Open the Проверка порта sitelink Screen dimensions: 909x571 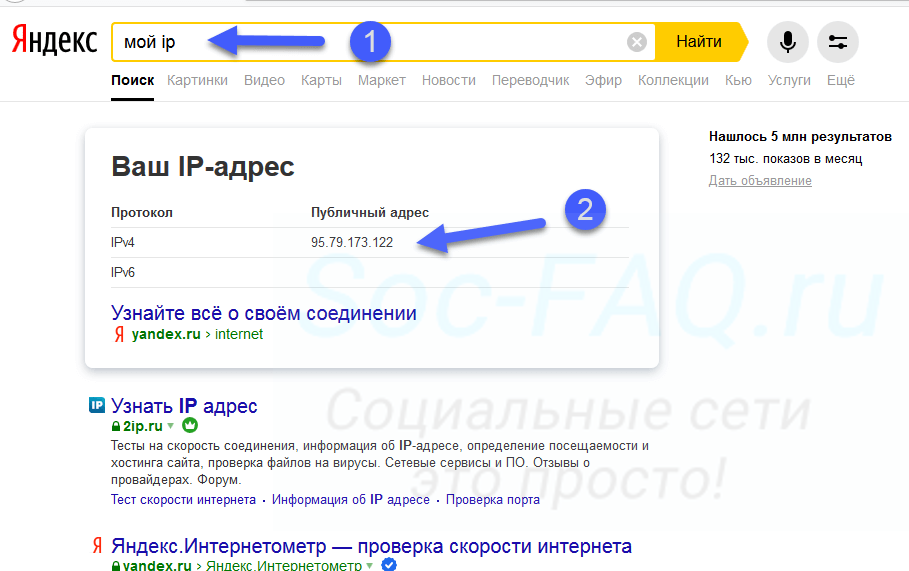tap(493, 499)
